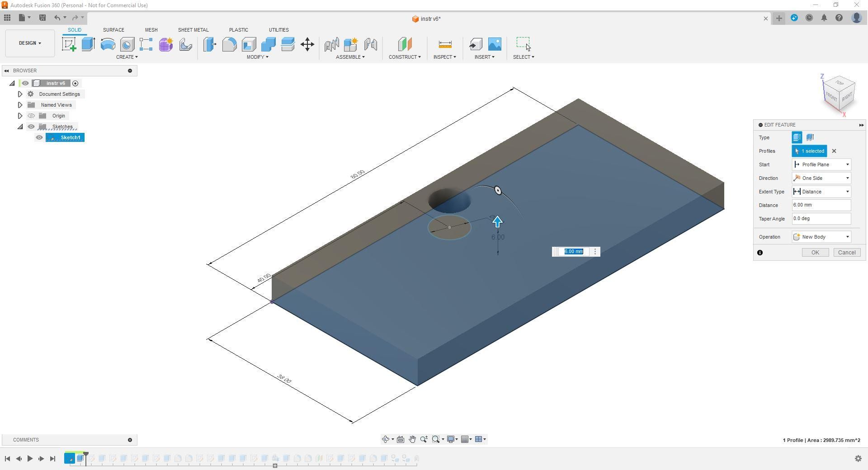Viewport: 868px width, 470px height.
Task: Open the Measure tool under Inspect
Action: pos(445,44)
